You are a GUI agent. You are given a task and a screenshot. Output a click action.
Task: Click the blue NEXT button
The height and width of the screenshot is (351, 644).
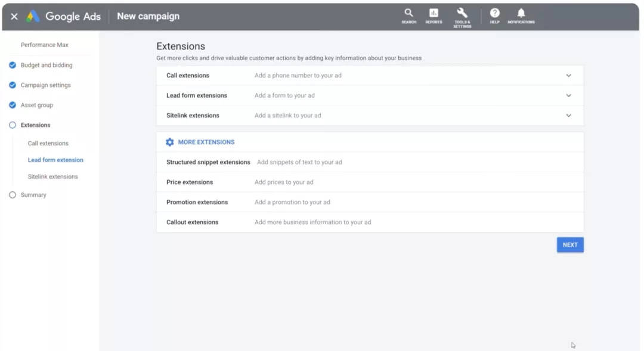(x=570, y=245)
